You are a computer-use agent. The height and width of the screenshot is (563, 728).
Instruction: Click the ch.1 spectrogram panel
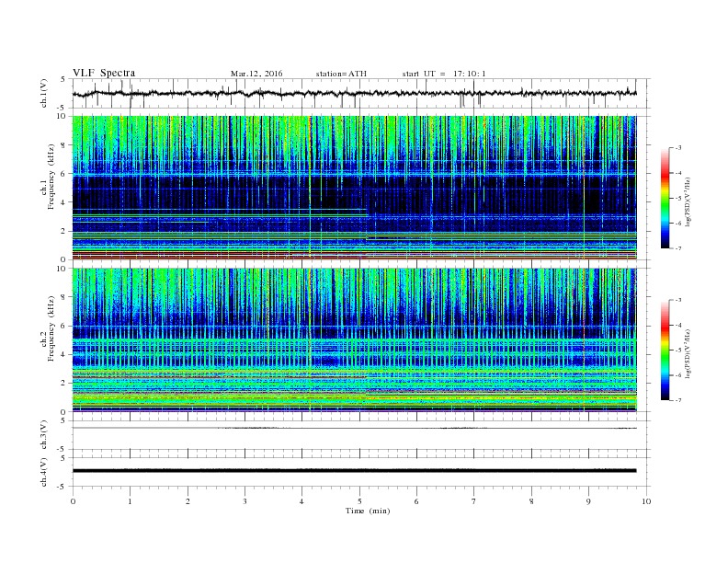tap(354, 188)
